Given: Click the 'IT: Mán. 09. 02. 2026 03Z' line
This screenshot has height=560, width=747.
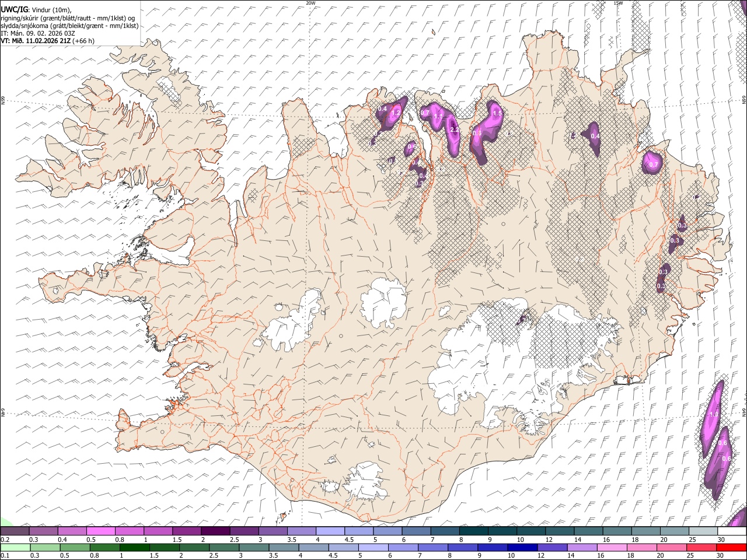Looking at the screenshot, I should point(38,33).
